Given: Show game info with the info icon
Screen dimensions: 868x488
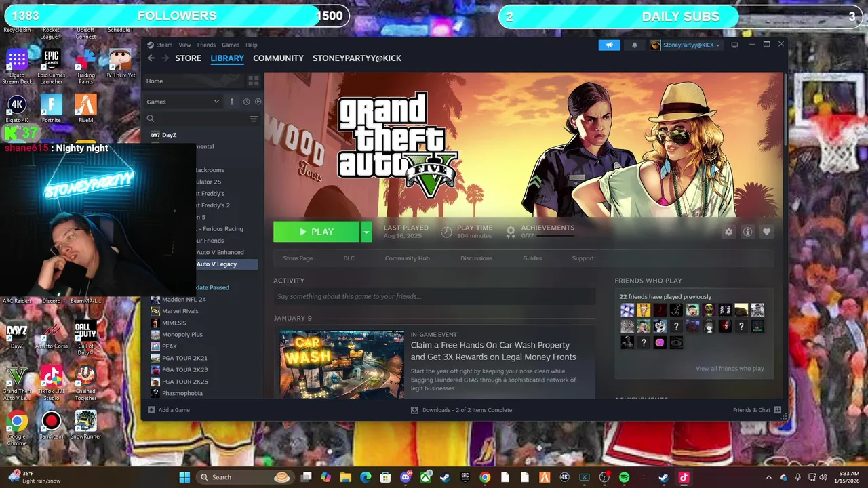Looking at the screenshot, I should [x=747, y=232].
